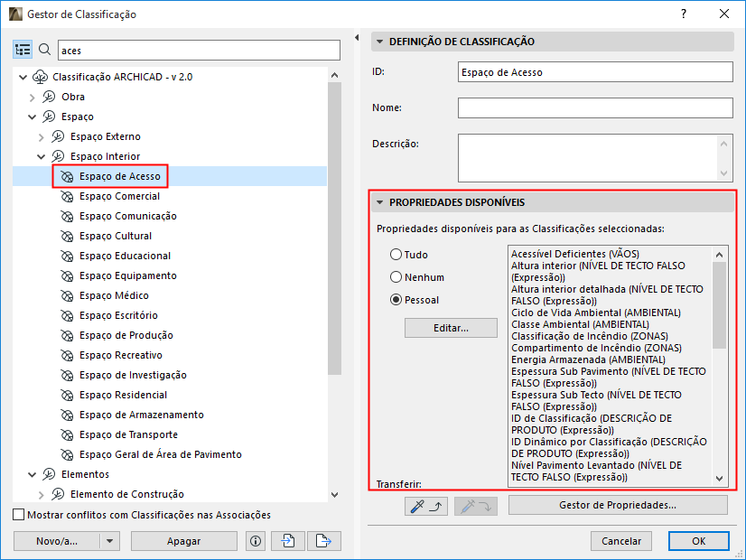Click the Espaço Recreativo leaf icon
Screen dimensions: 746x560
67,355
